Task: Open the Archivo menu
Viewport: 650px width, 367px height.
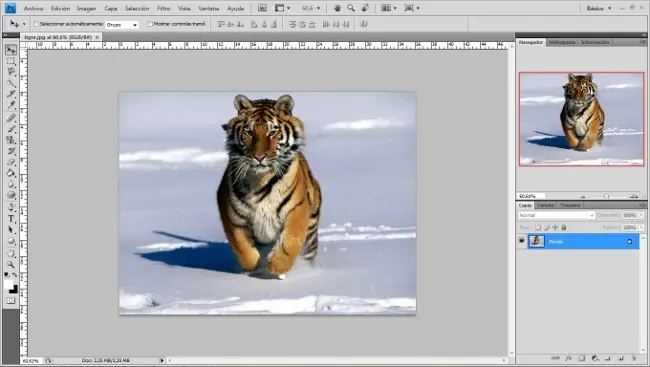Action: (x=34, y=8)
